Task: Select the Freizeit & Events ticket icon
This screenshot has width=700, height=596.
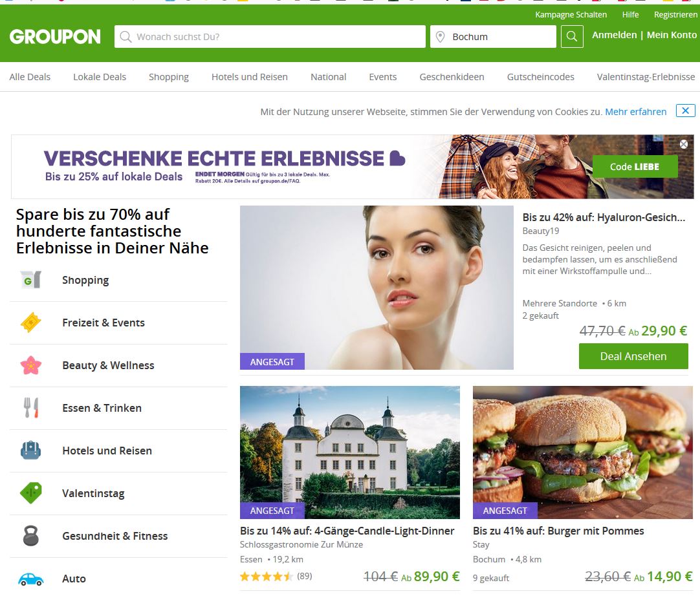Action: click(x=31, y=323)
